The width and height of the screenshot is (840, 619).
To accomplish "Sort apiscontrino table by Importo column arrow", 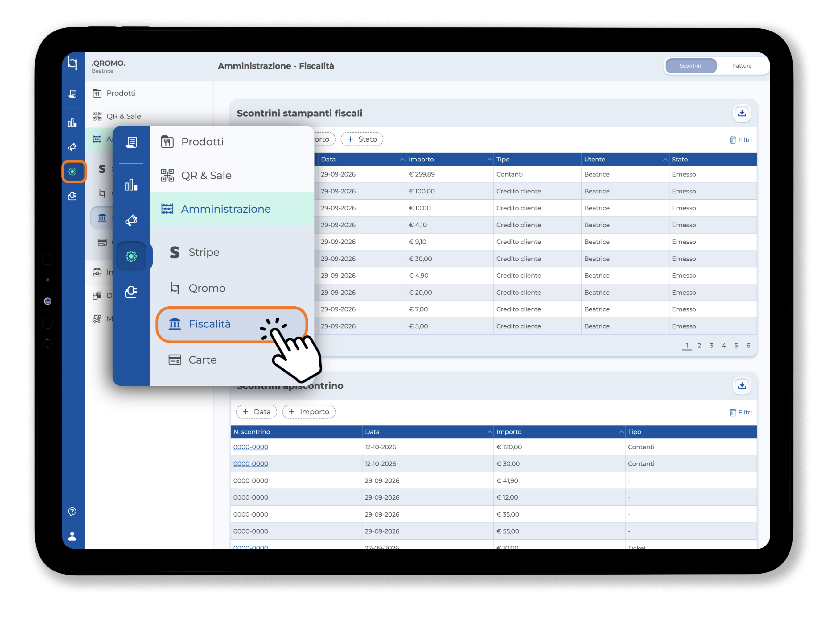I will [621, 432].
